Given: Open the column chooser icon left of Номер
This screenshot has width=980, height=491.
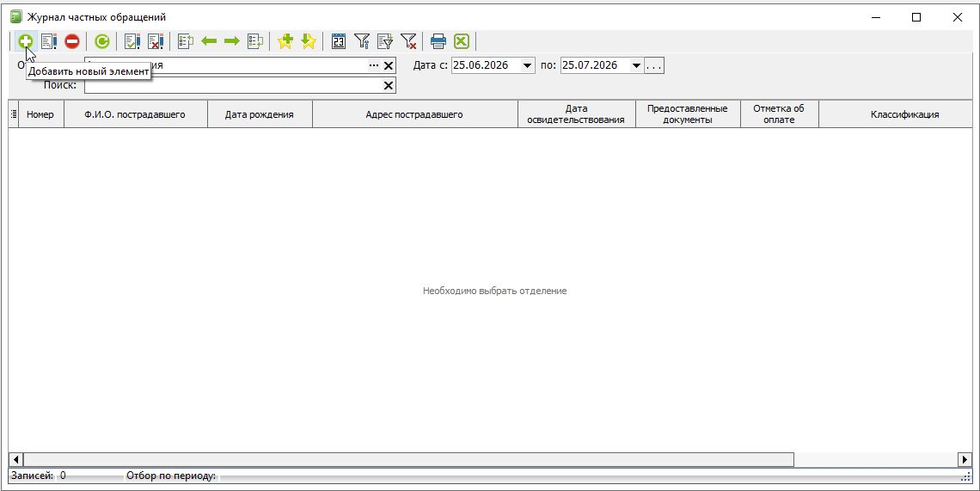Looking at the screenshot, I should [x=14, y=114].
